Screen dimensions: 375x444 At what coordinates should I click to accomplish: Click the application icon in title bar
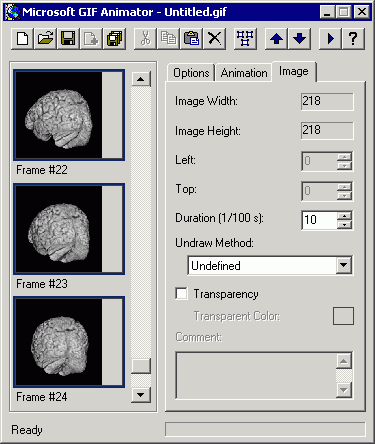pos(12,12)
